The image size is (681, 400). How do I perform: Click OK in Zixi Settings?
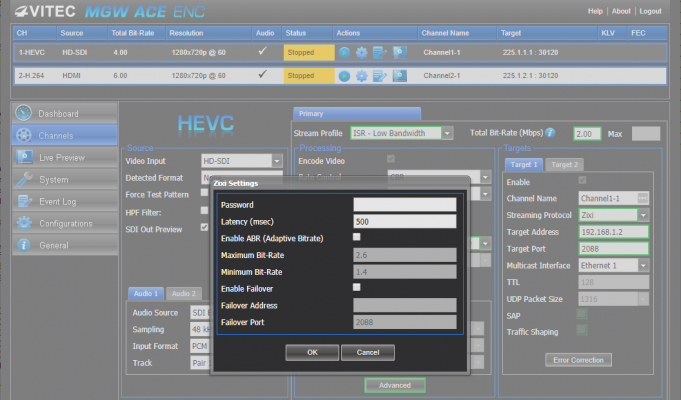pos(312,352)
